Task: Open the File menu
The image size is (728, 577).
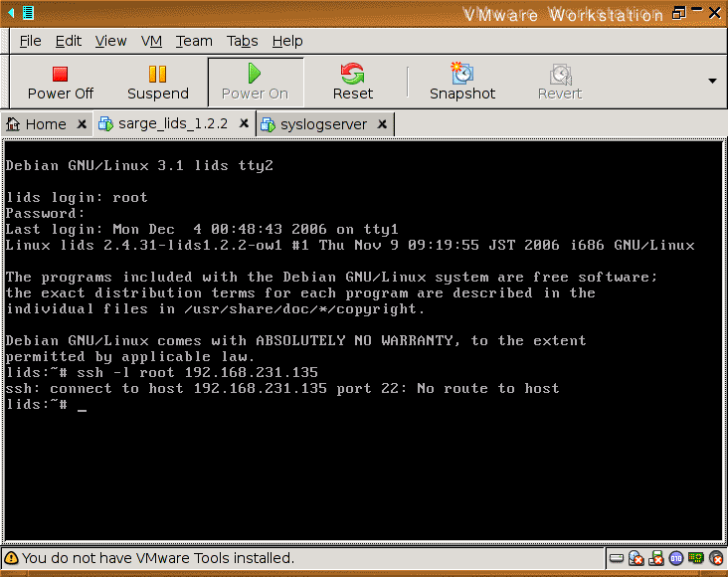Action: (30, 41)
